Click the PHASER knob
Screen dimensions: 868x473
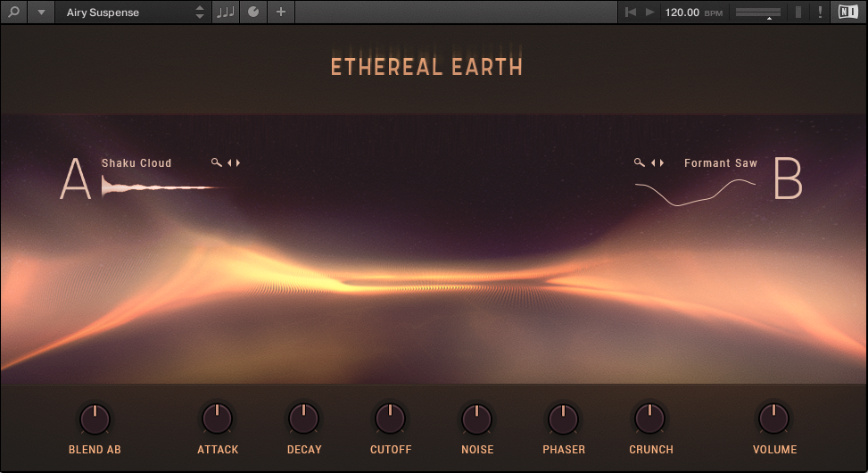pos(563,419)
